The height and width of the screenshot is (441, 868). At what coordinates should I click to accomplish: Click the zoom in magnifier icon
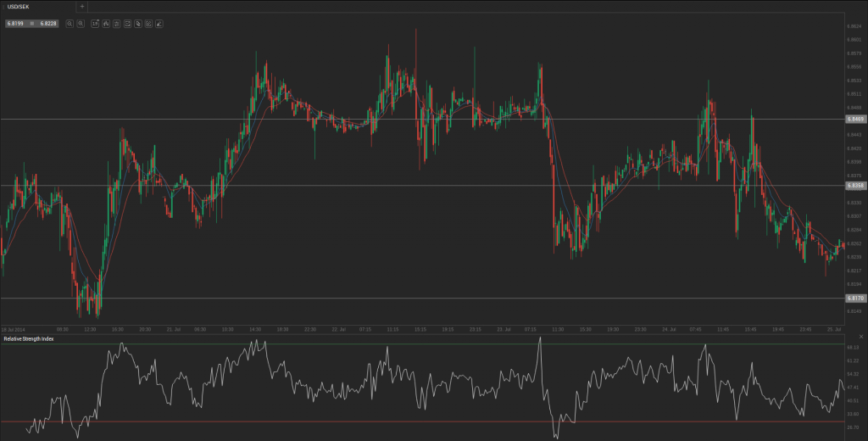coord(81,24)
